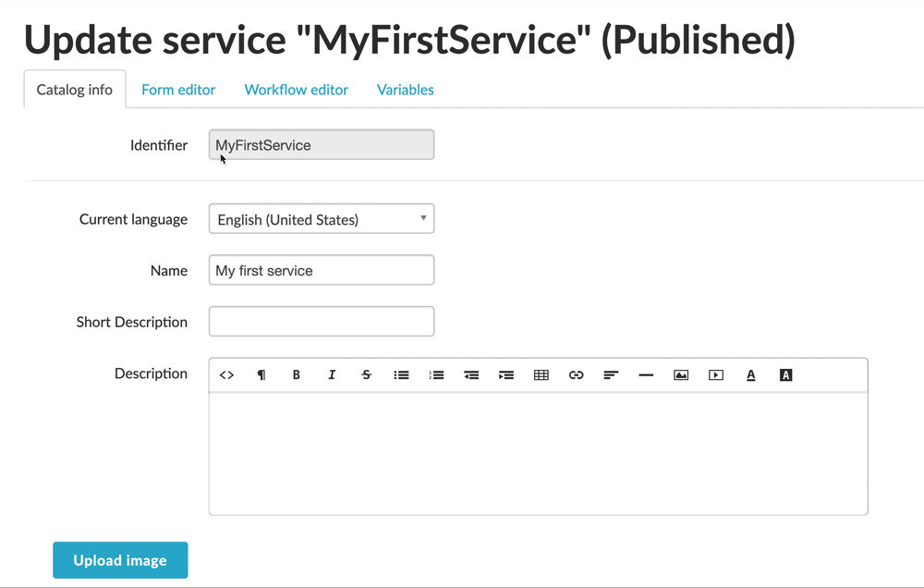
Task: Open the Workflow editor tab
Action: point(296,90)
